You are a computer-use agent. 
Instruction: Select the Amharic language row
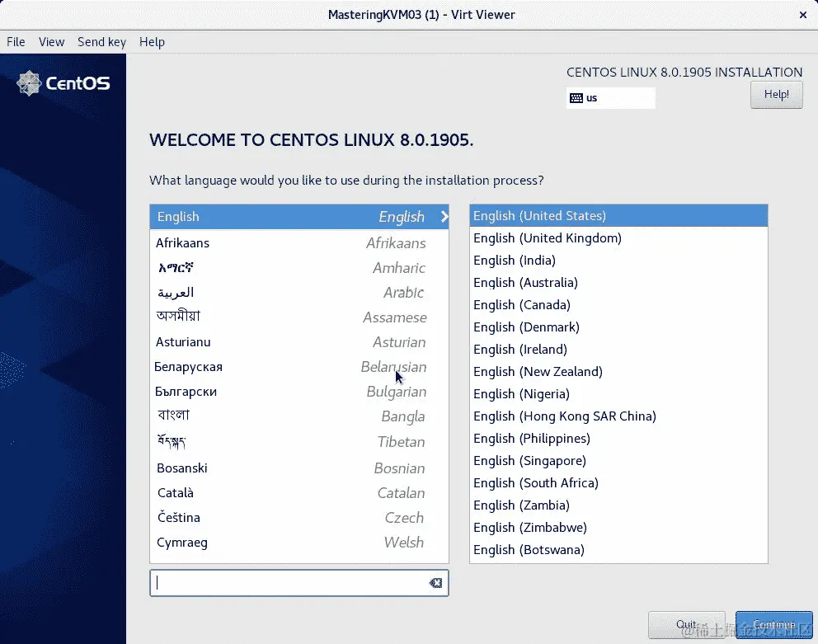tap(299, 268)
